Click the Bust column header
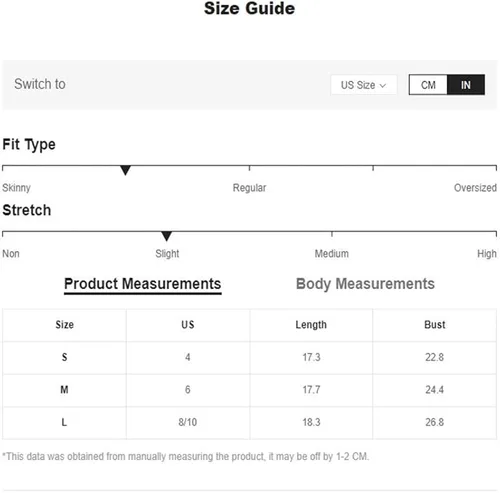The image size is (500, 493). 435,325
